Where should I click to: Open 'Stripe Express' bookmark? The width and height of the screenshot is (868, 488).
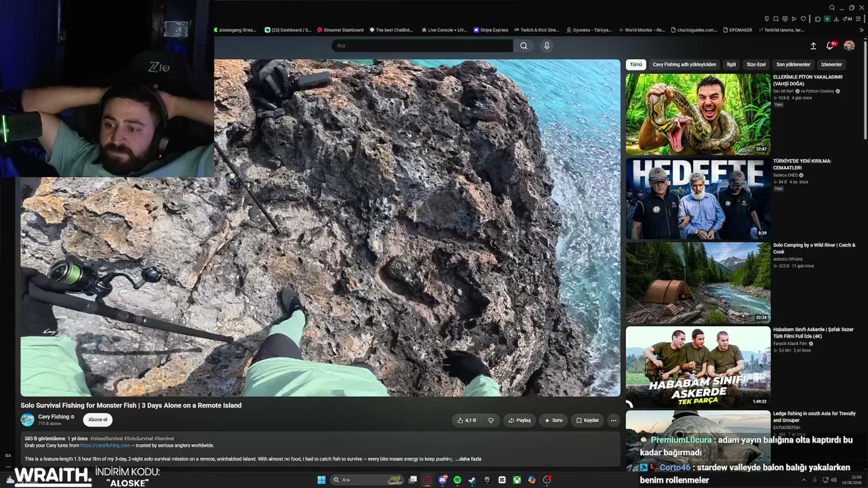point(491,30)
